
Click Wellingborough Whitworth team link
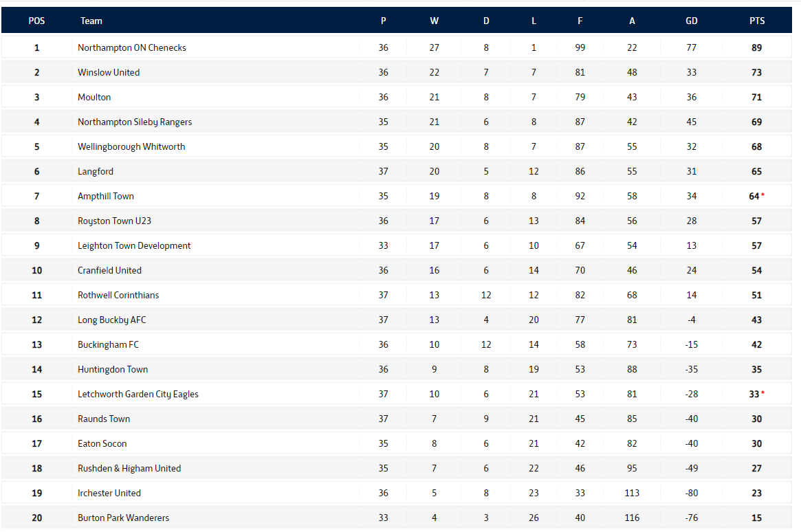pyautogui.click(x=131, y=147)
